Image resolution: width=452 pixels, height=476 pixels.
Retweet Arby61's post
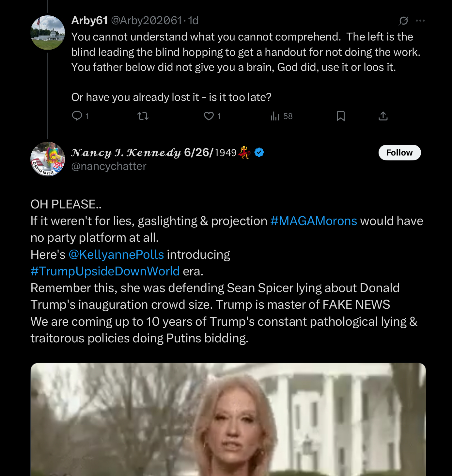[143, 116]
